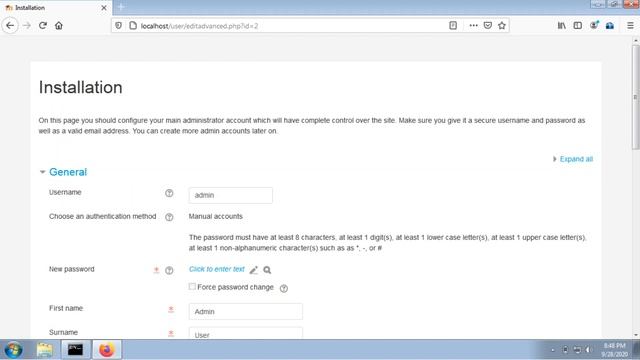
Task: Click required marker icon beside First name
Action: coord(171,309)
